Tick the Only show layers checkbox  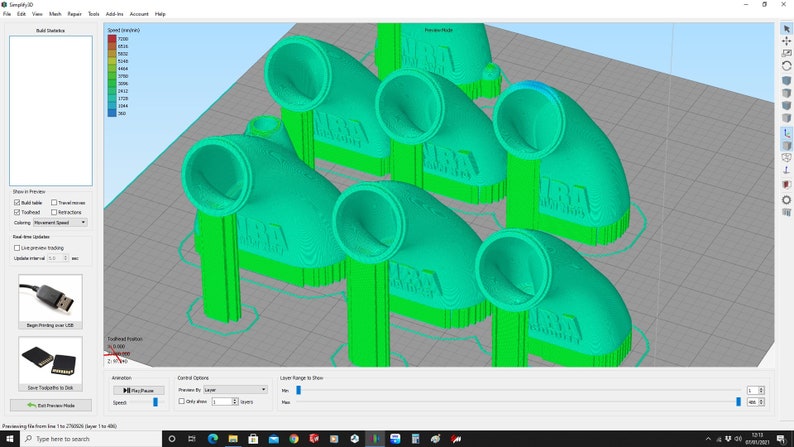[x=181, y=401]
